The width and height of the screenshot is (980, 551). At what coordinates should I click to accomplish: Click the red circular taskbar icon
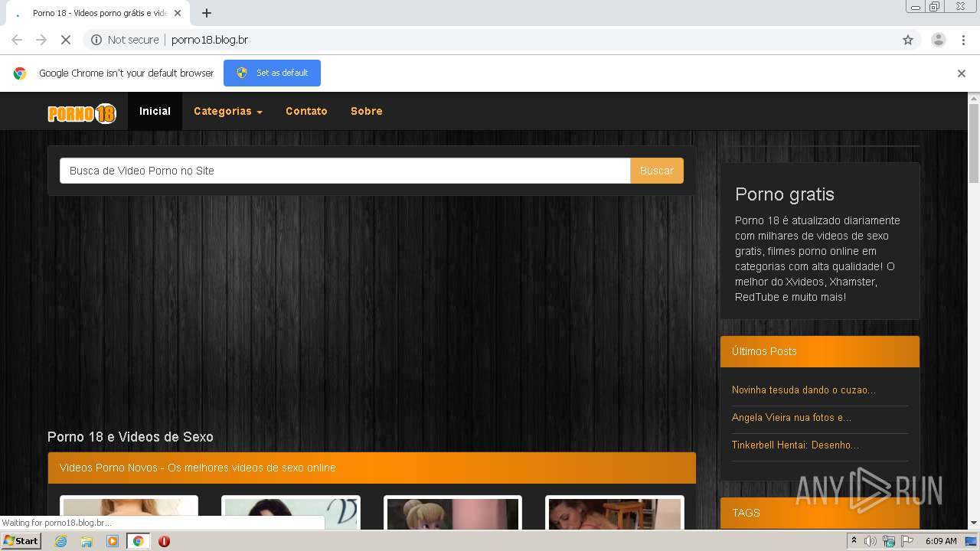[x=164, y=541]
